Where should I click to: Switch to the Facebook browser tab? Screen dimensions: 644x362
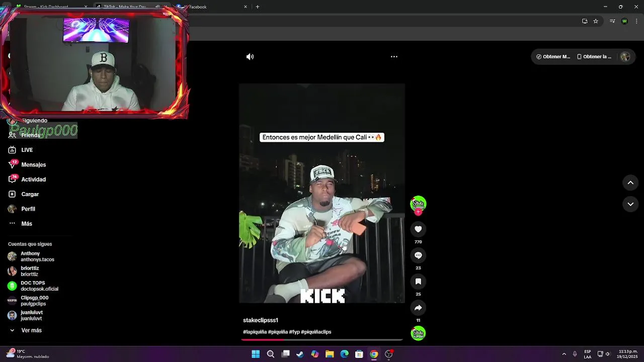pos(211,7)
